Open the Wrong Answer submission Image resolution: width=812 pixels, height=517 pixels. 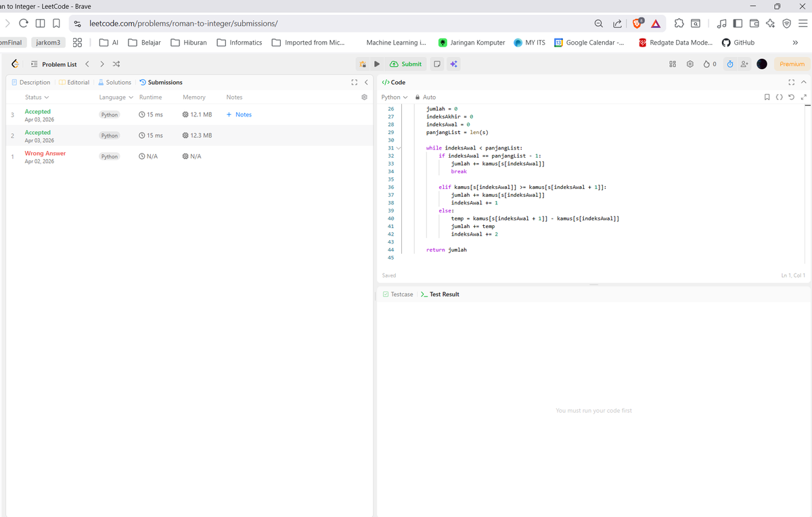pyautogui.click(x=189, y=157)
